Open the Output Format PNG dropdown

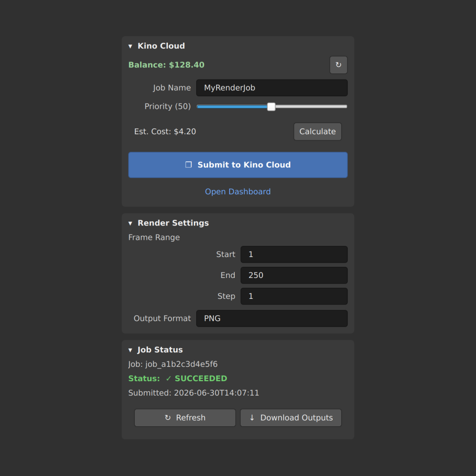point(271,318)
